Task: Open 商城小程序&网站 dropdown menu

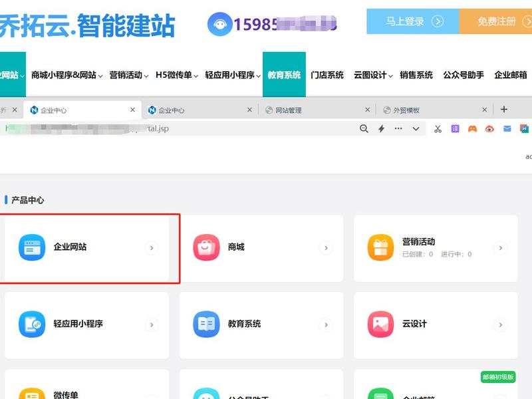Action: (x=67, y=75)
